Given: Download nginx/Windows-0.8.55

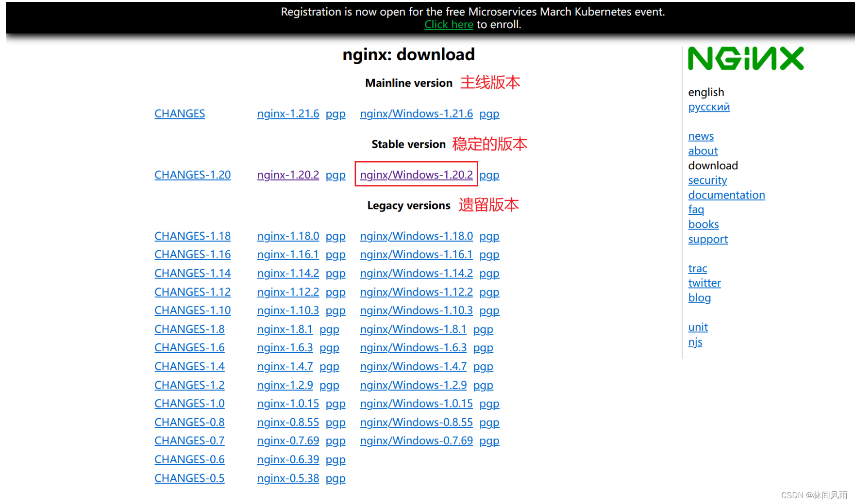Looking at the screenshot, I should pos(416,422).
